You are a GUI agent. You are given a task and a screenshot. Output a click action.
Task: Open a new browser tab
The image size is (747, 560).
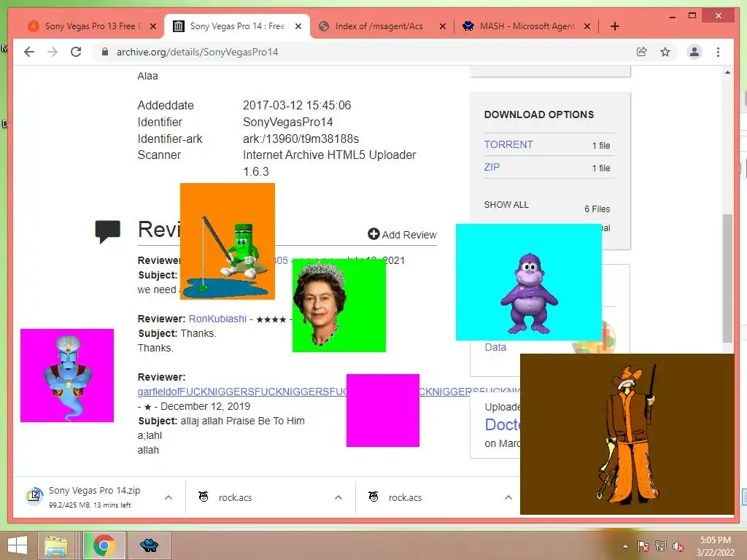(x=614, y=26)
